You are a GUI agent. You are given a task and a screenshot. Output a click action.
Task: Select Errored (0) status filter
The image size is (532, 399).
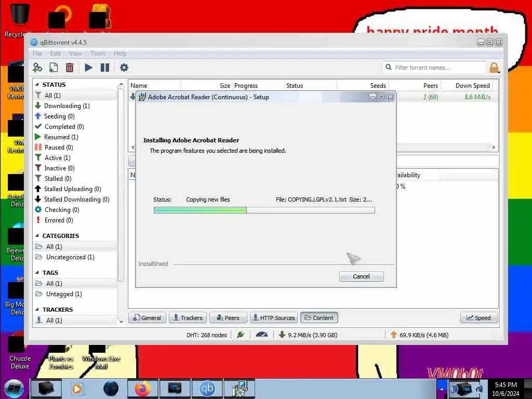click(59, 220)
